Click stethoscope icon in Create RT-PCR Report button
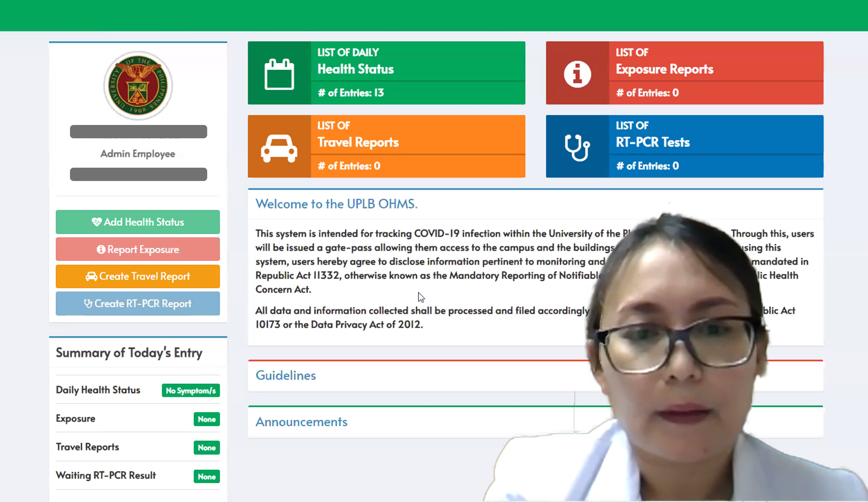This screenshot has height=502, width=868. (88, 304)
